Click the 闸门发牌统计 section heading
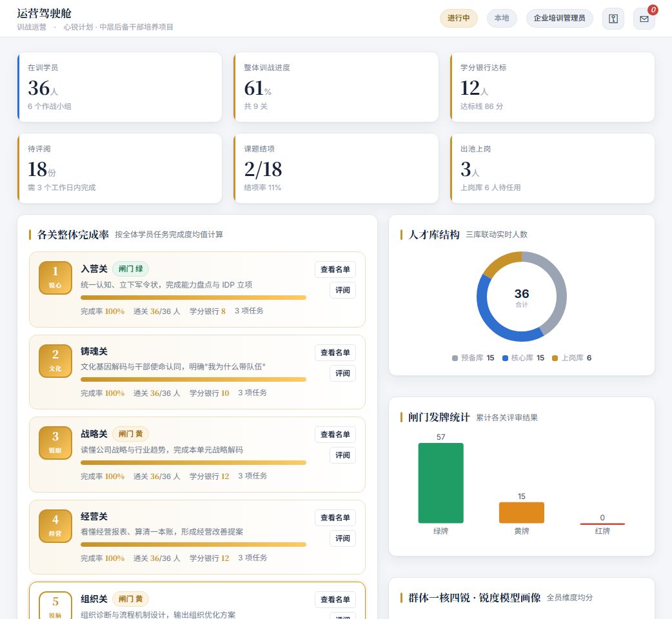The height and width of the screenshot is (619, 672). point(439,417)
